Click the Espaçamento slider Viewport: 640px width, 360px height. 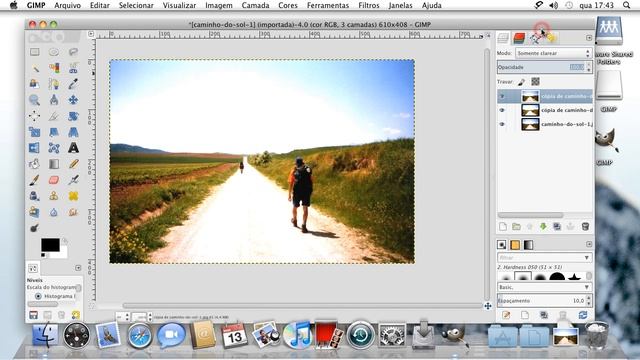(x=542, y=301)
